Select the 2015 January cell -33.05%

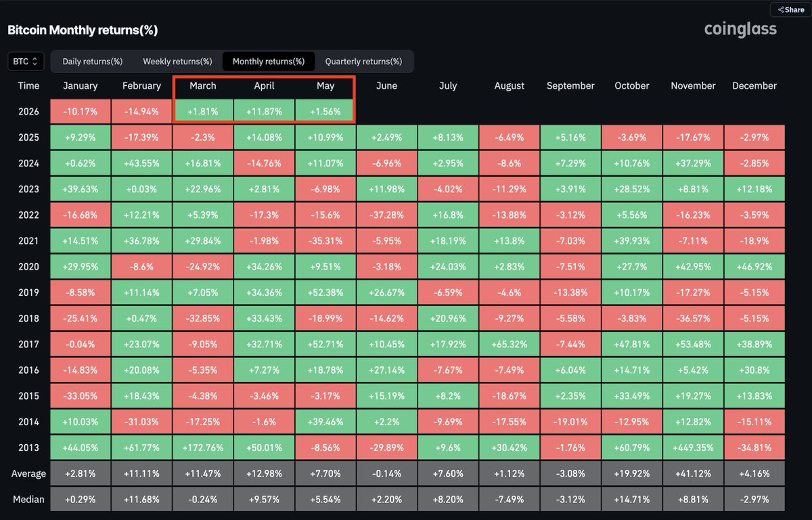tap(80, 396)
